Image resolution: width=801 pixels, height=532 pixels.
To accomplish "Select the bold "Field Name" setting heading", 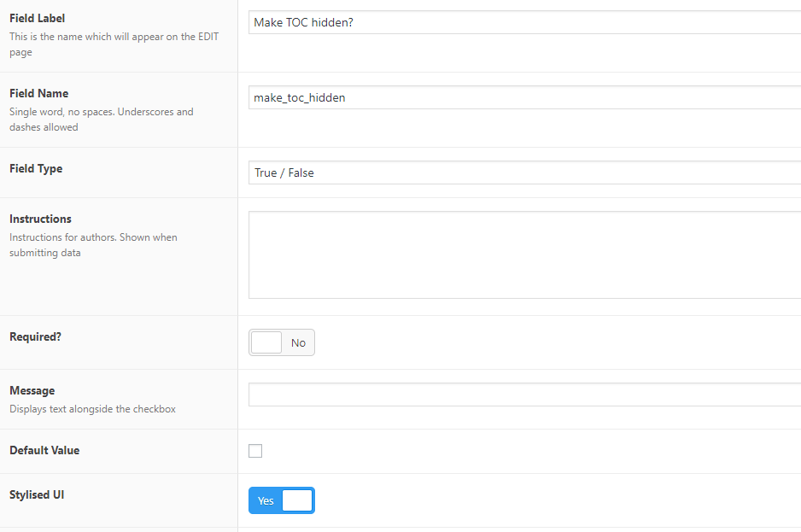I will click(38, 93).
